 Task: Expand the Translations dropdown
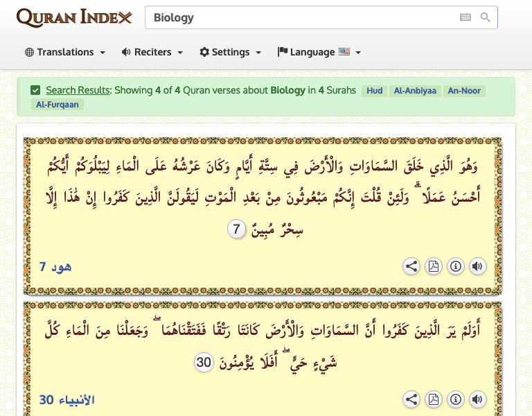(x=65, y=52)
